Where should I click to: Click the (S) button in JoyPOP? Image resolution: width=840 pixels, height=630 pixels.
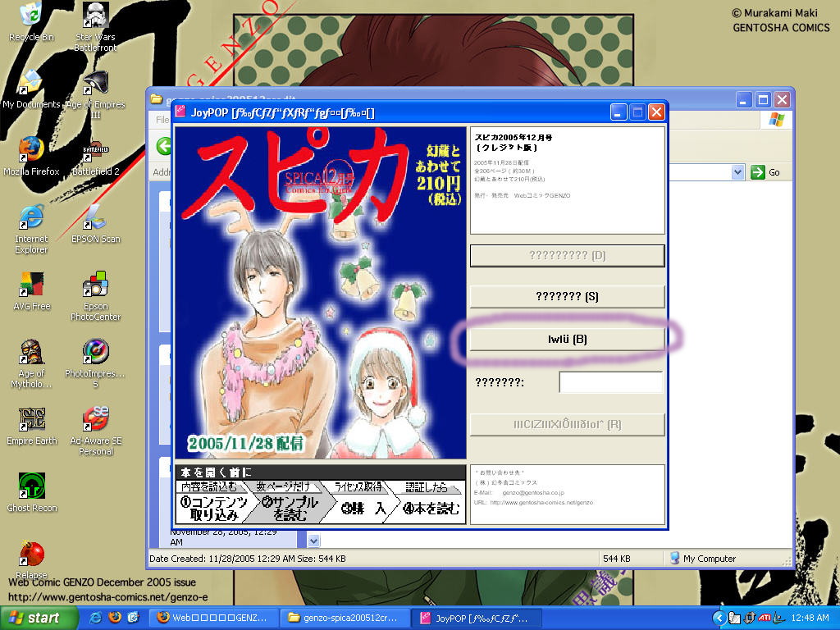point(567,296)
